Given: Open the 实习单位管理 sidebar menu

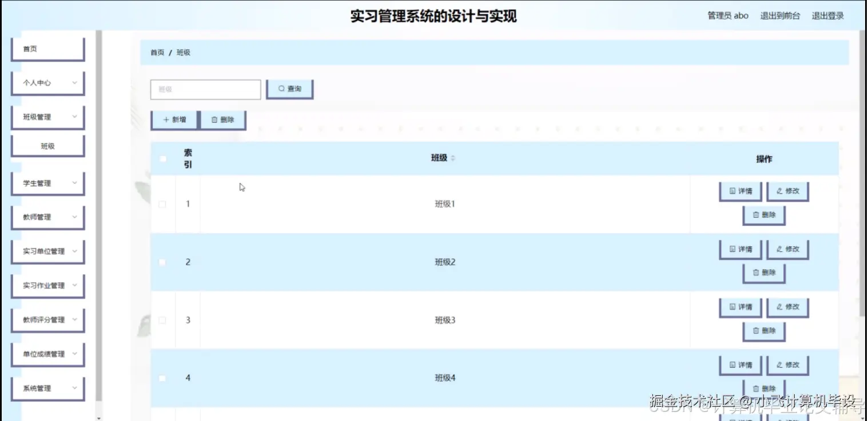Looking at the screenshot, I should pos(48,251).
